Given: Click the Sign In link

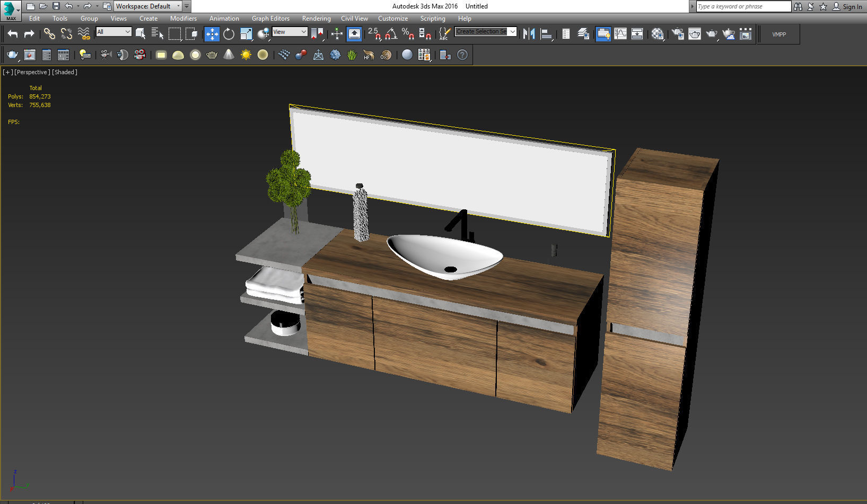Looking at the screenshot, I should click(x=852, y=7).
